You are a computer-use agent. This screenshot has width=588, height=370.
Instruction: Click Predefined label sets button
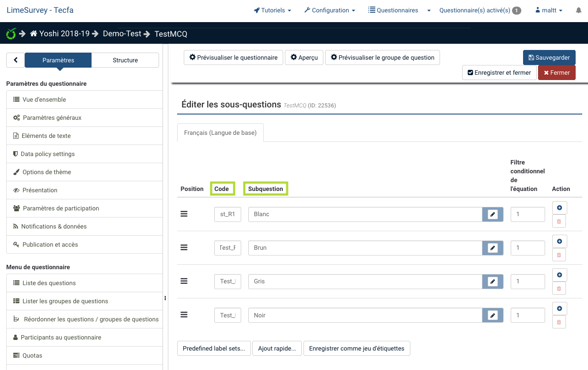[x=214, y=348]
